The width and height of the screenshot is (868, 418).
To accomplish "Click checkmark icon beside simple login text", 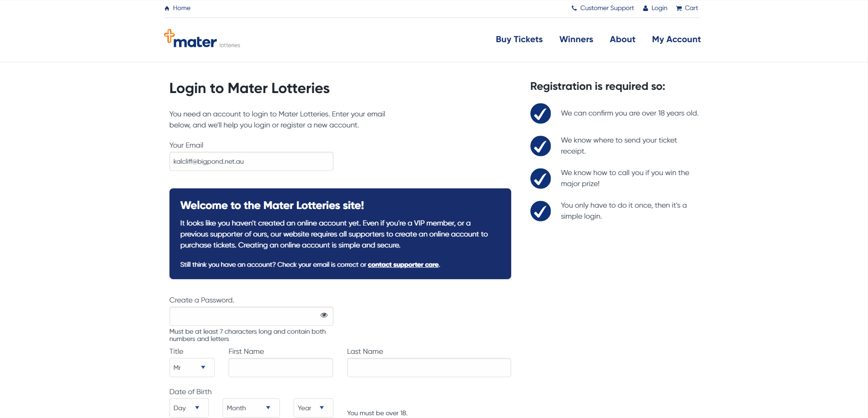I will [x=540, y=211].
